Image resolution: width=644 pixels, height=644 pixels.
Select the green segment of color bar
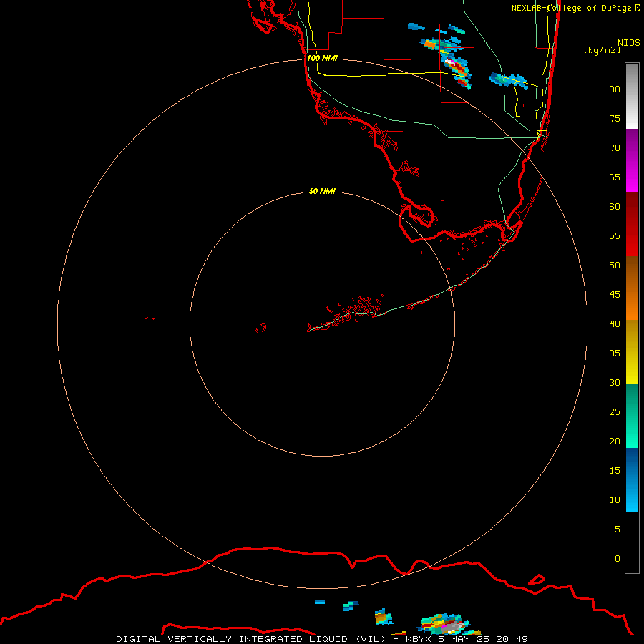click(632, 416)
